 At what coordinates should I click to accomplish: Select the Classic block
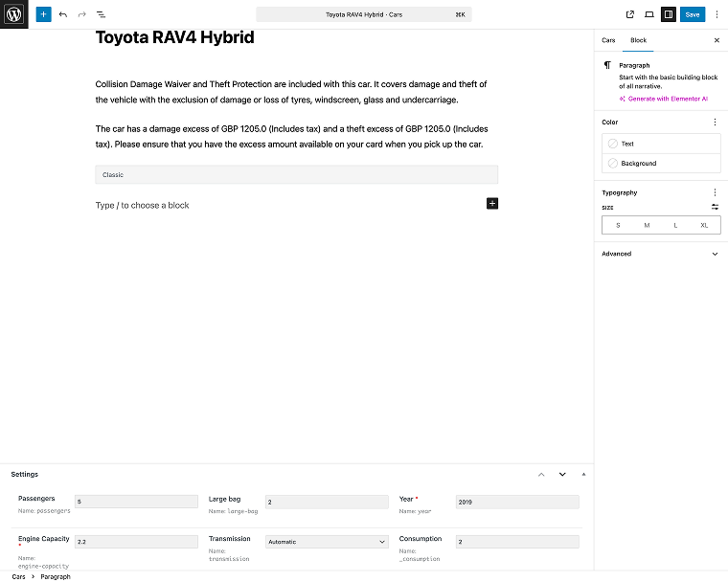tap(297, 174)
